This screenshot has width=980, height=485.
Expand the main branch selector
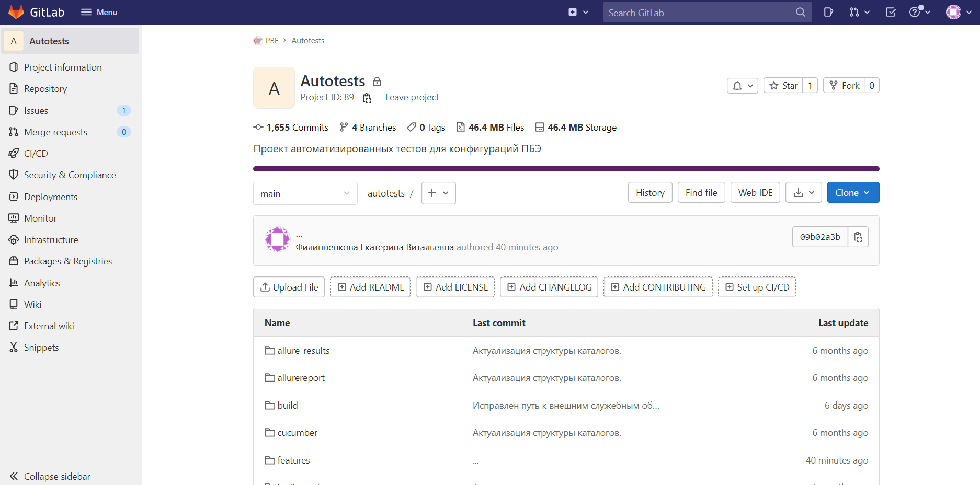pyautogui.click(x=305, y=193)
